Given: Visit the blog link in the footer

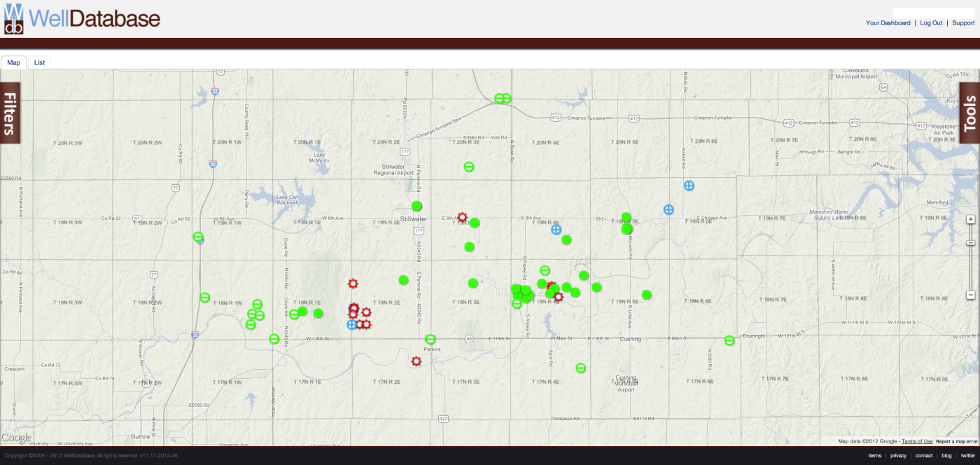Looking at the screenshot, I should pyautogui.click(x=946, y=456).
